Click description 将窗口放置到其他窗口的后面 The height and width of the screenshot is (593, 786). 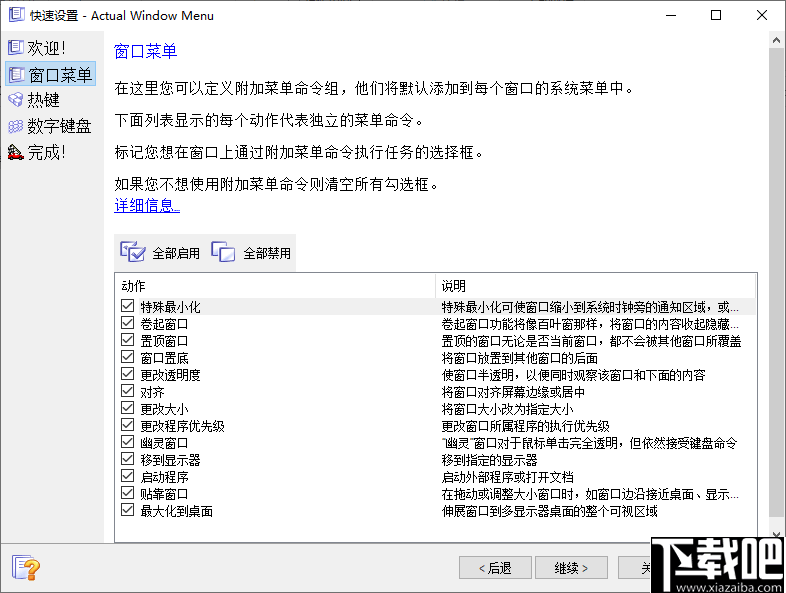[x=519, y=358]
